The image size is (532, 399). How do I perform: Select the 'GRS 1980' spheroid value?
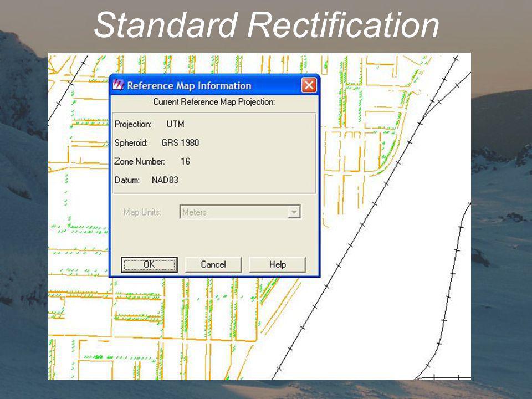pos(180,143)
